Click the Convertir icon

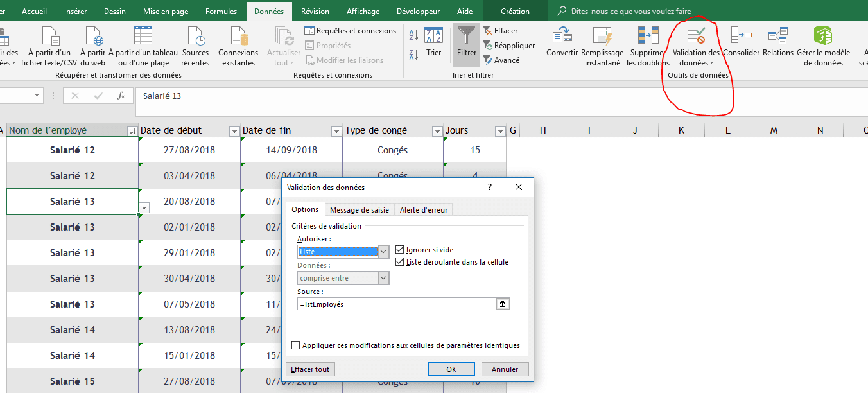pyautogui.click(x=562, y=37)
